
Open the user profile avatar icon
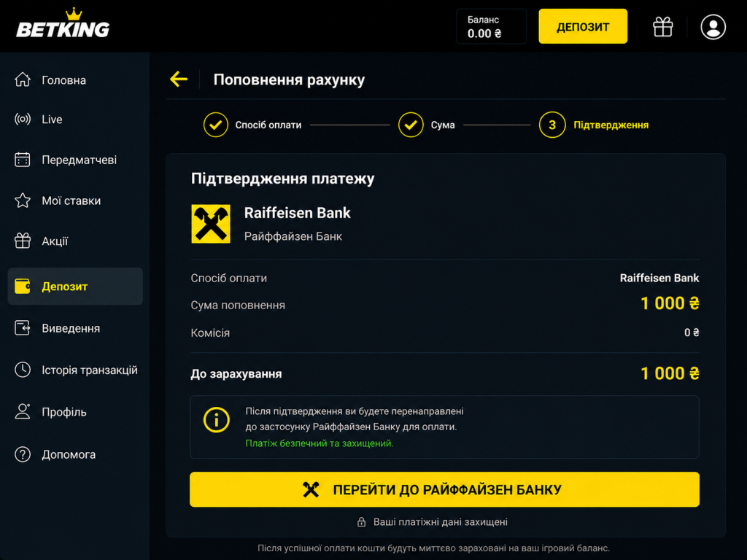click(713, 27)
